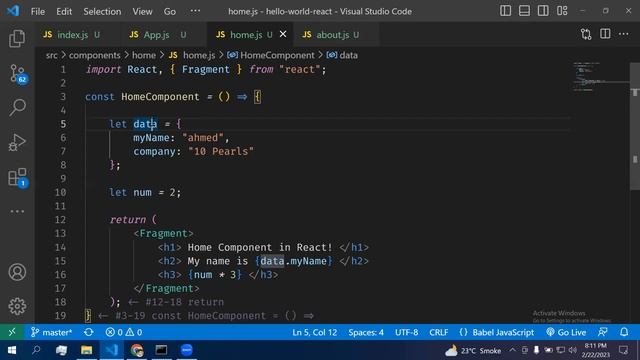Viewport: 640px width, 360px height.
Task: Open the Search view in activity bar
Action: point(17,107)
